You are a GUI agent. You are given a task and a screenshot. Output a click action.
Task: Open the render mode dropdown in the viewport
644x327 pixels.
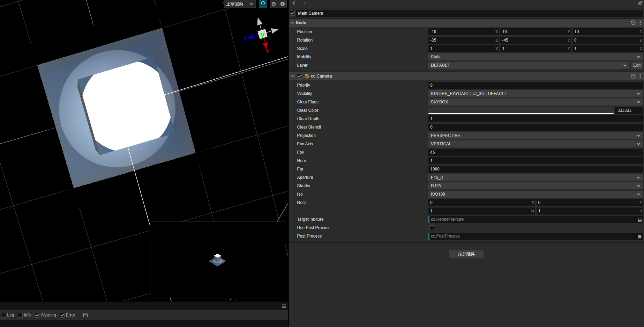coord(240,4)
